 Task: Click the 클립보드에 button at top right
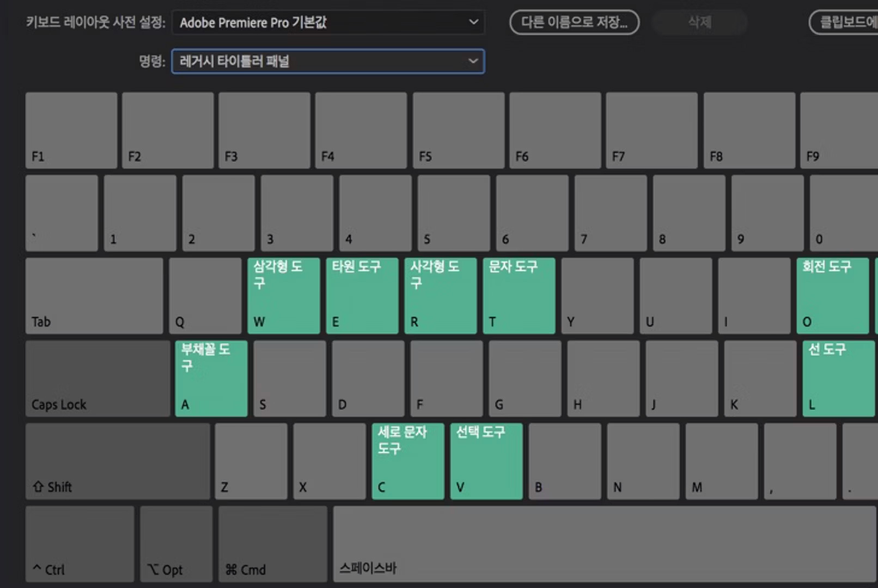pyautogui.click(x=844, y=22)
